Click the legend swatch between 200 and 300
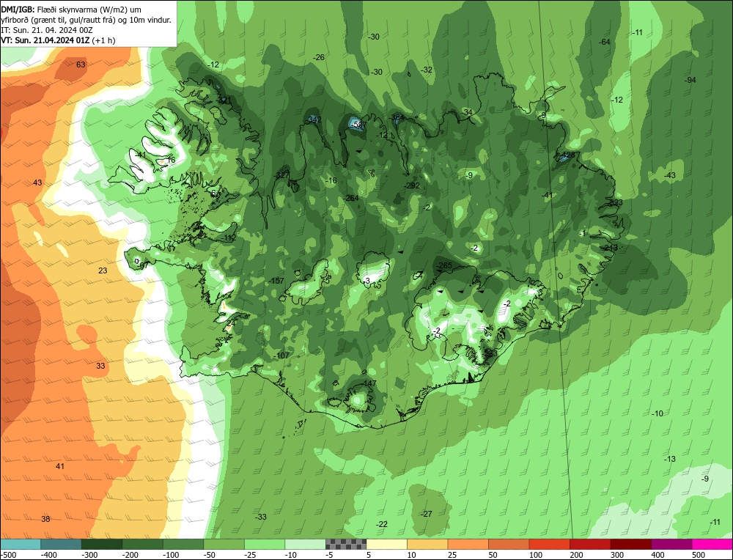The image size is (733, 560). click(590, 544)
